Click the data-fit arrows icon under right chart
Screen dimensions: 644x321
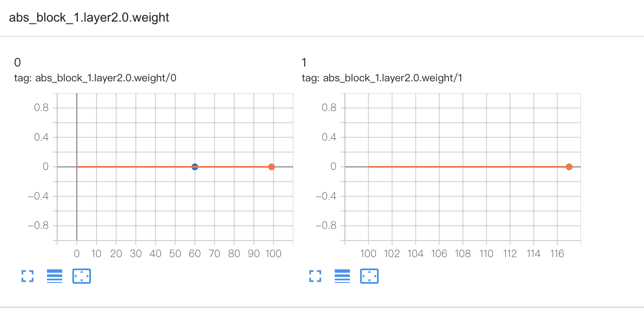click(369, 276)
